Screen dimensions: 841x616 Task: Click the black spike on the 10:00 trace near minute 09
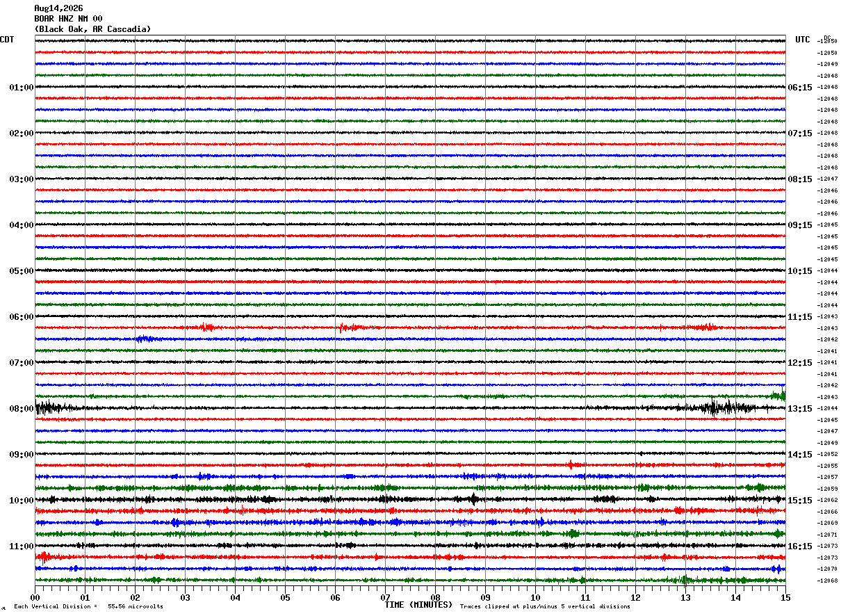(x=473, y=499)
